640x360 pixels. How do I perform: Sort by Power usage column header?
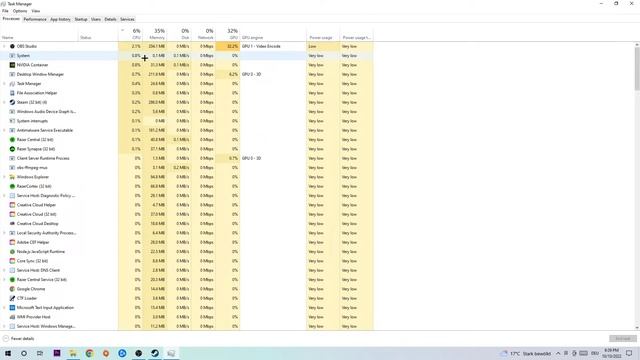click(x=323, y=34)
